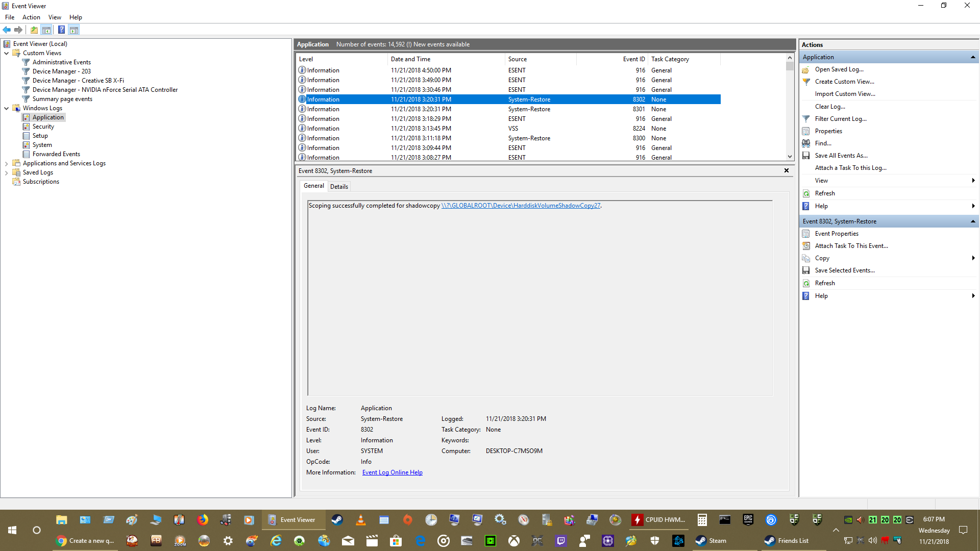Click Filter Current Log funnel icon
Viewport: 980px width, 551px height.
806,119
